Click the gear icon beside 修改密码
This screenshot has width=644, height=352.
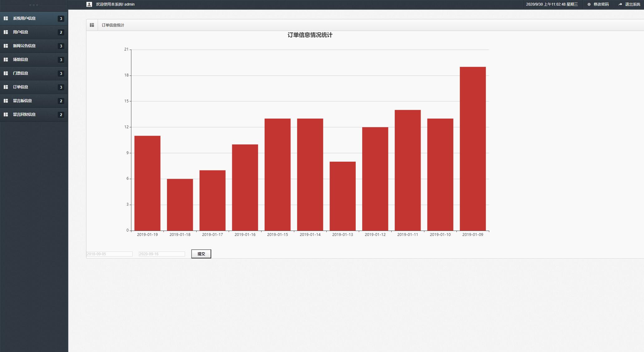[589, 4]
